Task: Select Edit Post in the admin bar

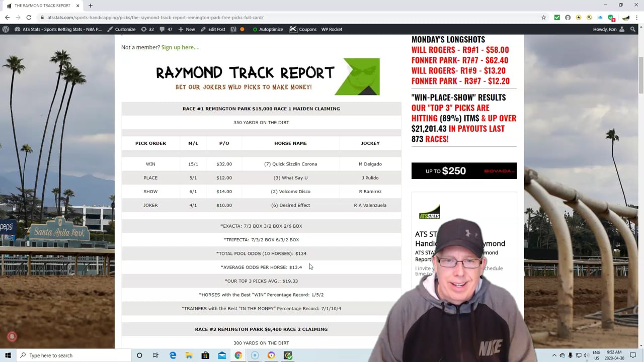Action: [213, 29]
